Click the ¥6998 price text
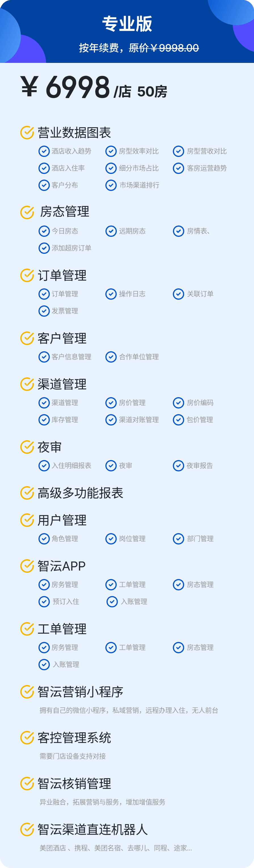Image resolution: width=254 pixels, height=868 pixels. (x=65, y=87)
